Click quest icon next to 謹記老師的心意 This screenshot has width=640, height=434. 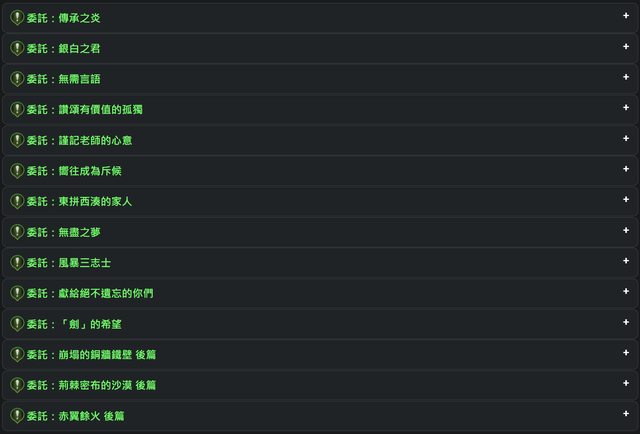(x=16, y=140)
